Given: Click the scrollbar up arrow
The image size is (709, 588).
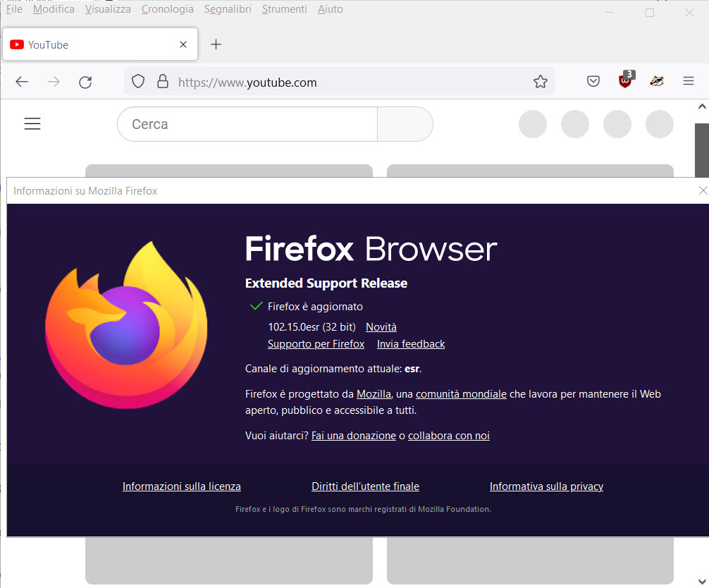Looking at the screenshot, I should coord(702,106).
